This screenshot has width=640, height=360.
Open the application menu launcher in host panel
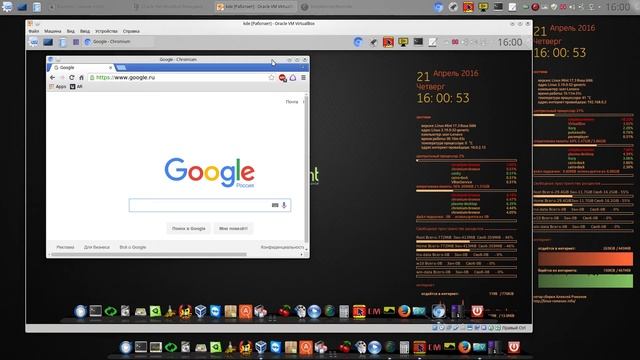(7, 7)
